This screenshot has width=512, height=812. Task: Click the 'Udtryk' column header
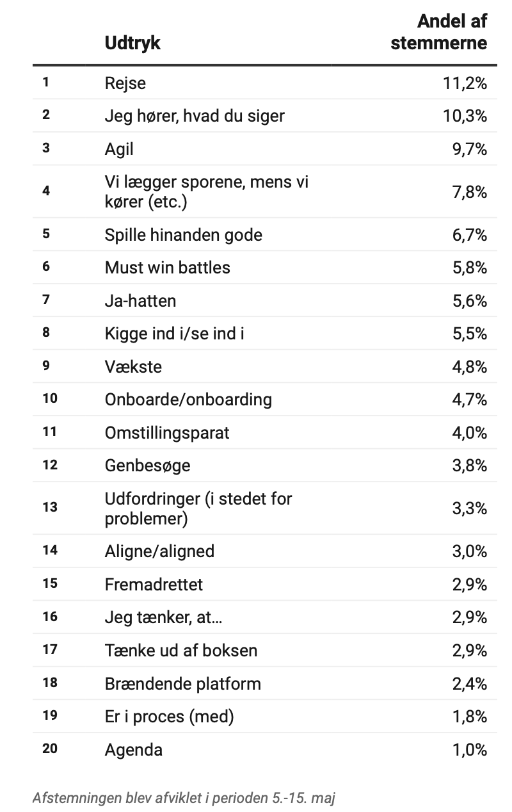[132, 43]
